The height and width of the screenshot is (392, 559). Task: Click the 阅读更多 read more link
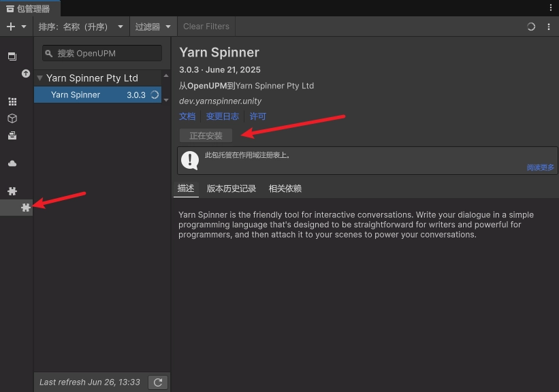(x=541, y=167)
